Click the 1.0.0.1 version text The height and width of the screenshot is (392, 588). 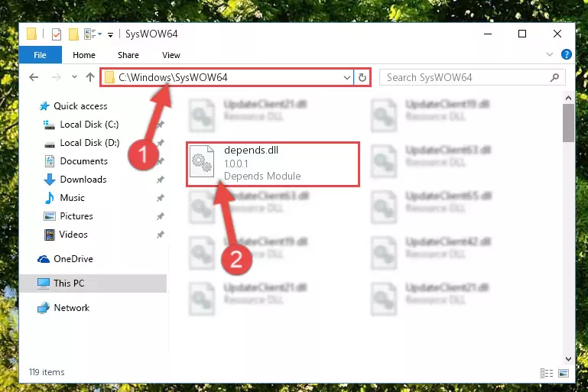pyautogui.click(x=236, y=164)
